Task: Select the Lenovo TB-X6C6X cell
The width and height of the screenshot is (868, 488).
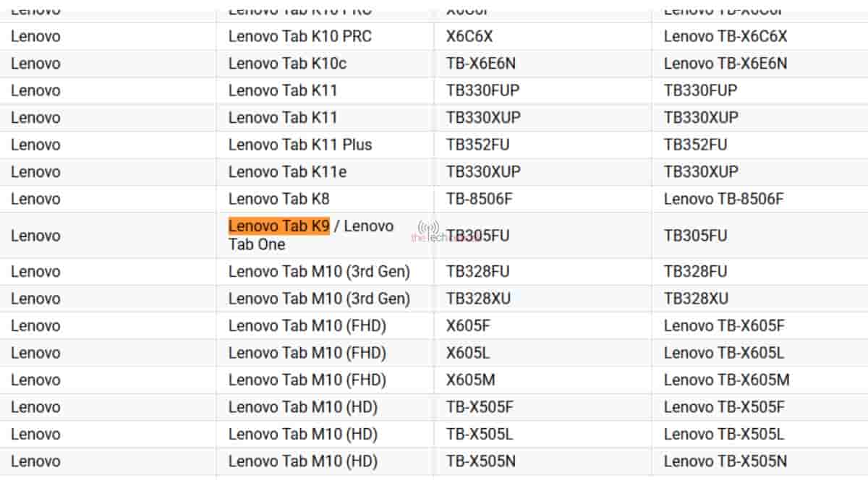Action: point(726,36)
